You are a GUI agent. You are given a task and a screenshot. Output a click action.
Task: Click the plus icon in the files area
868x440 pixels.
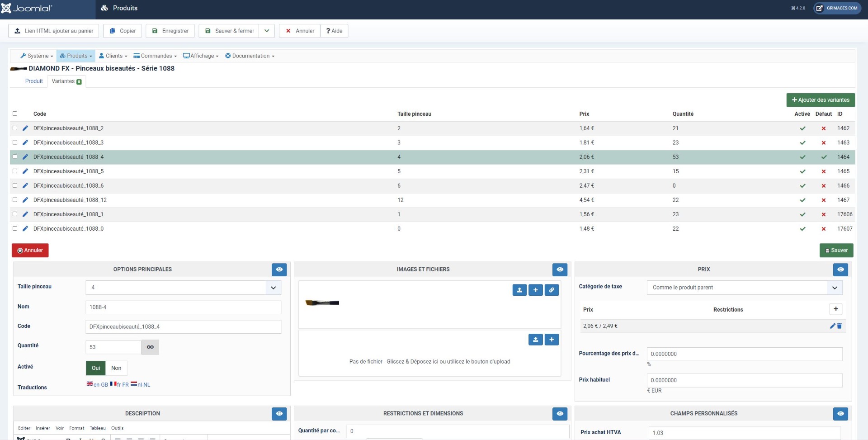click(x=552, y=340)
